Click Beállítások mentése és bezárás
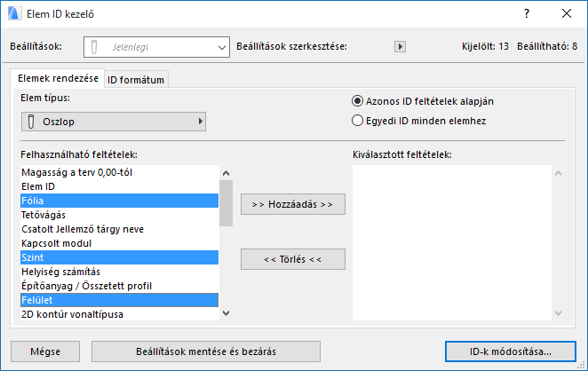 coord(204,351)
